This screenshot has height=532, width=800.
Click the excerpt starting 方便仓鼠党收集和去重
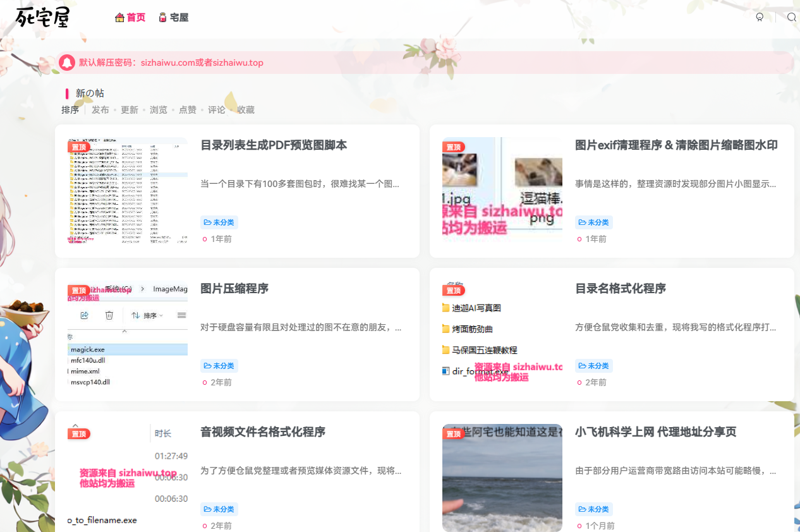(x=676, y=327)
